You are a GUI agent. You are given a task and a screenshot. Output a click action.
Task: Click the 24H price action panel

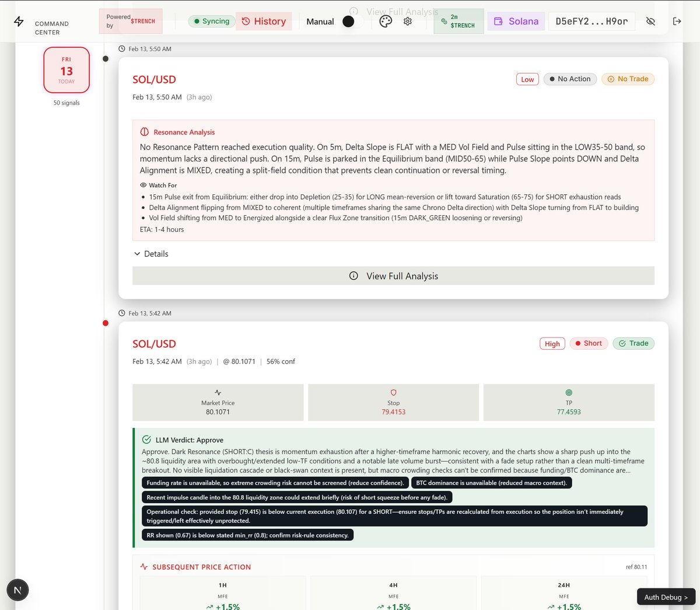click(x=564, y=593)
